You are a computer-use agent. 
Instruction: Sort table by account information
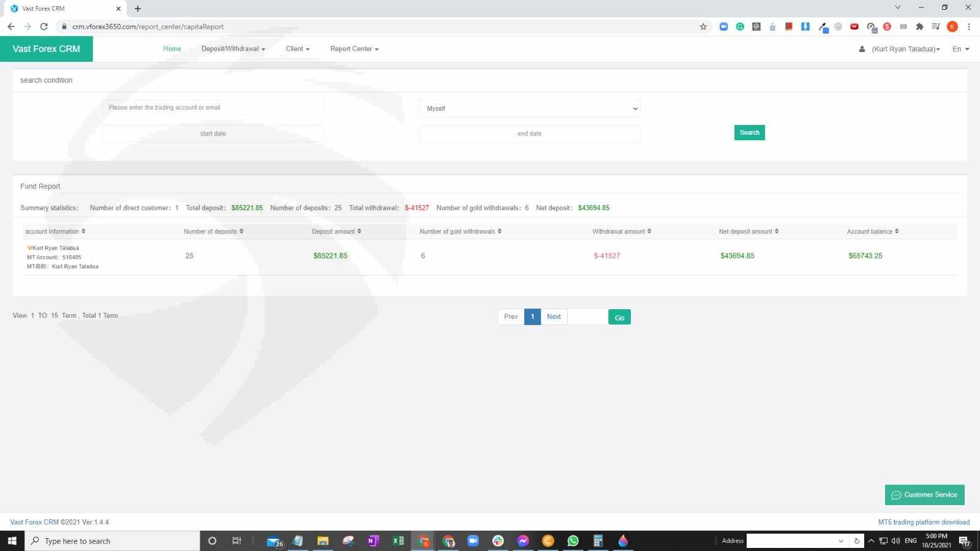(x=55, y=231)
